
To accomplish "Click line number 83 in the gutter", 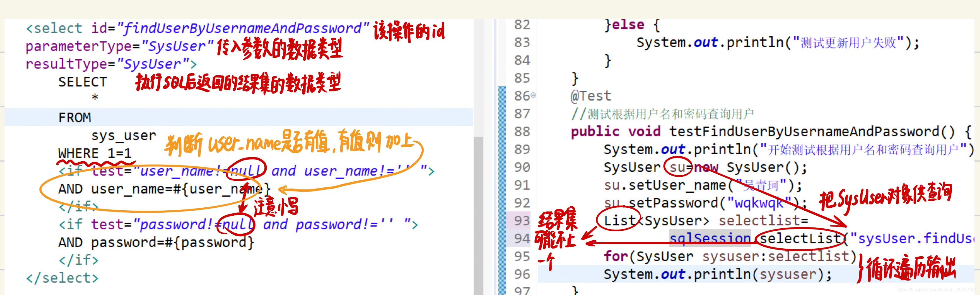I will pos(522,42).
